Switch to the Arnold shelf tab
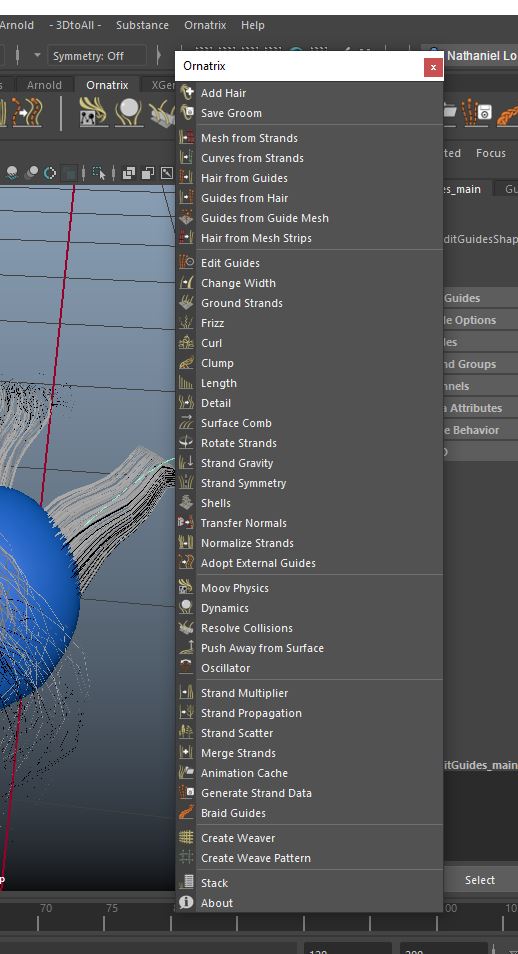This screenshot has width=518, height=954. tap(44, 85)
